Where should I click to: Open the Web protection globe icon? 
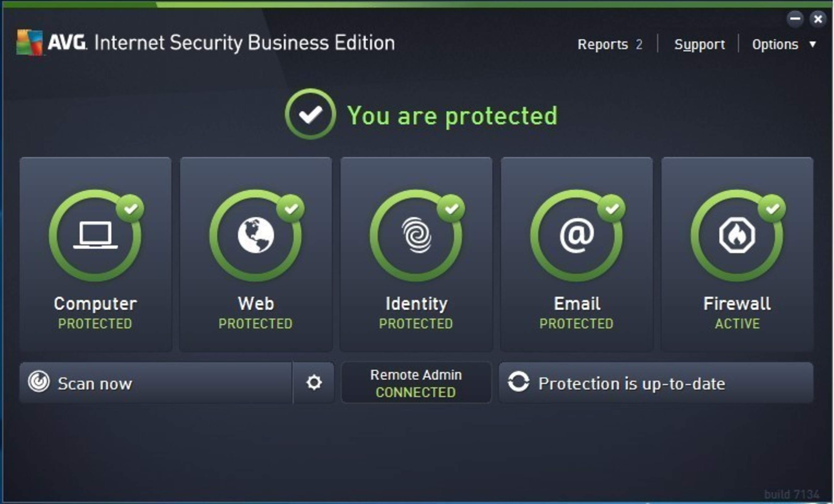[x=256, y=235]
